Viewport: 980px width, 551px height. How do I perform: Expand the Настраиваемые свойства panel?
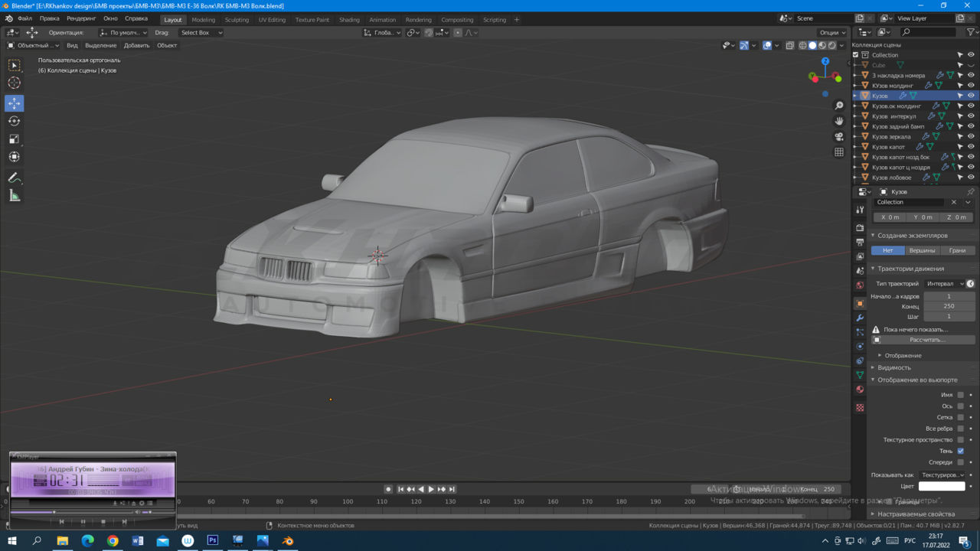point(916,514)
